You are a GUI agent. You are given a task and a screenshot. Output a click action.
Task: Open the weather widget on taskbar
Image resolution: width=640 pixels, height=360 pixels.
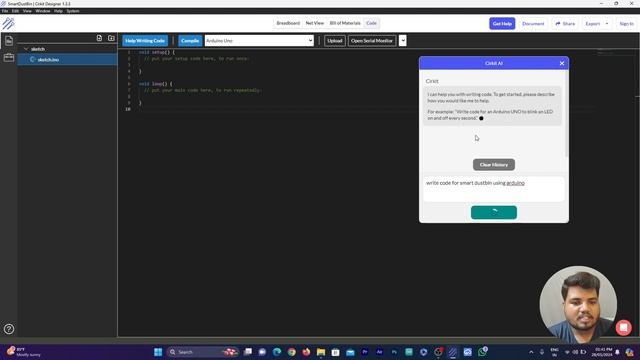(x=24, y=352)
